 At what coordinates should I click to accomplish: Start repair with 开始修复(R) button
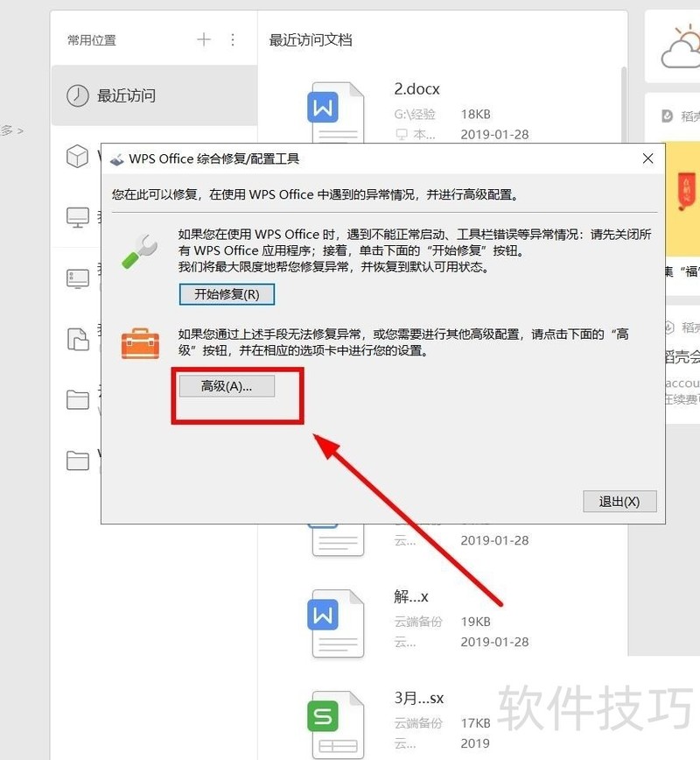coord(227,294)
